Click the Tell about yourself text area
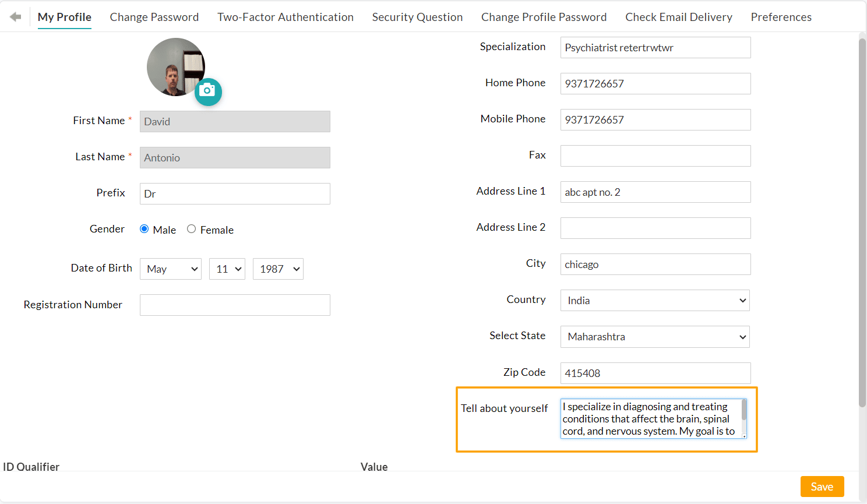This screenshot has height=504, width=867. click(x=650, y=418)
